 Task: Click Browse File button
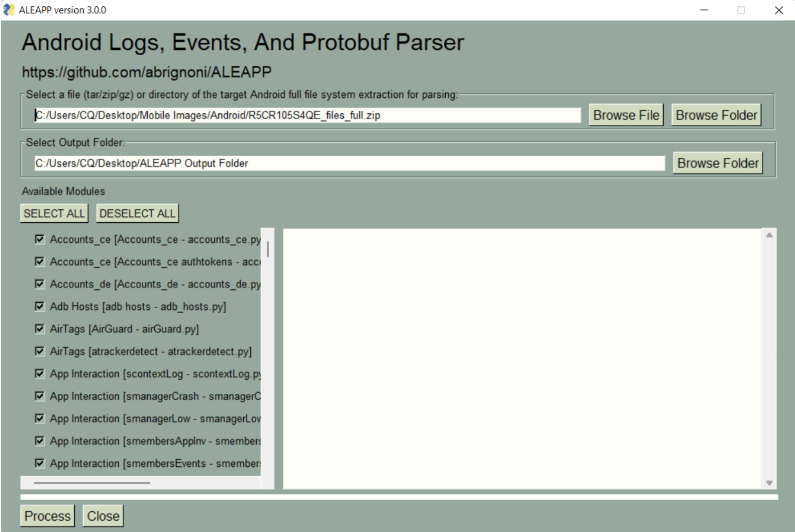click(626, 115)
